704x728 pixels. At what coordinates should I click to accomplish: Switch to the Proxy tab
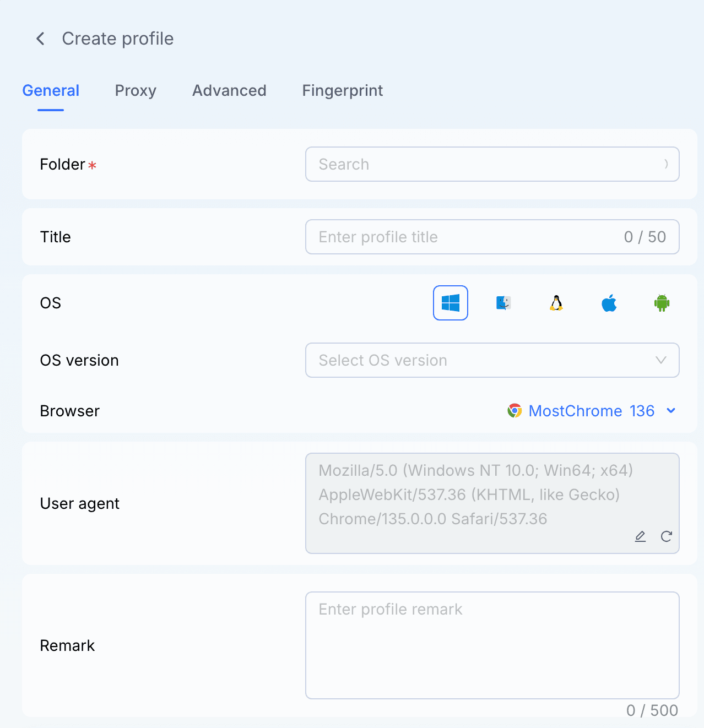136,90
